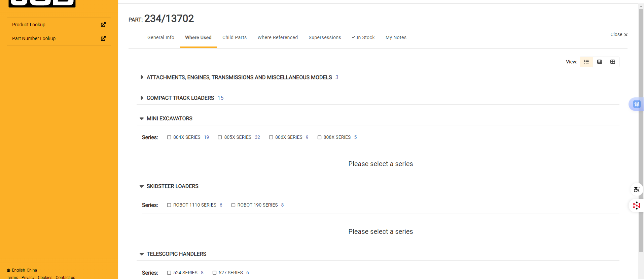
Task: Open Part Number Lookup external link icon
Action: 103,38
